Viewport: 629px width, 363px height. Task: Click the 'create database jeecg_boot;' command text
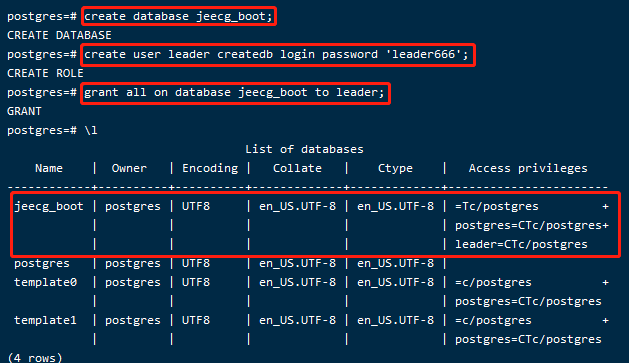point(178,16)
